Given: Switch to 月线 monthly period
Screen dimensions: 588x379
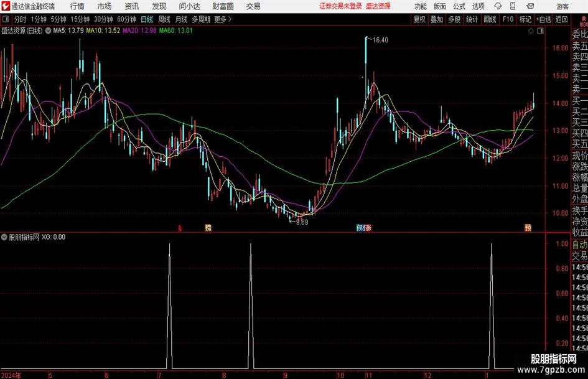Looking at the screenshot, I should (182, 19).
